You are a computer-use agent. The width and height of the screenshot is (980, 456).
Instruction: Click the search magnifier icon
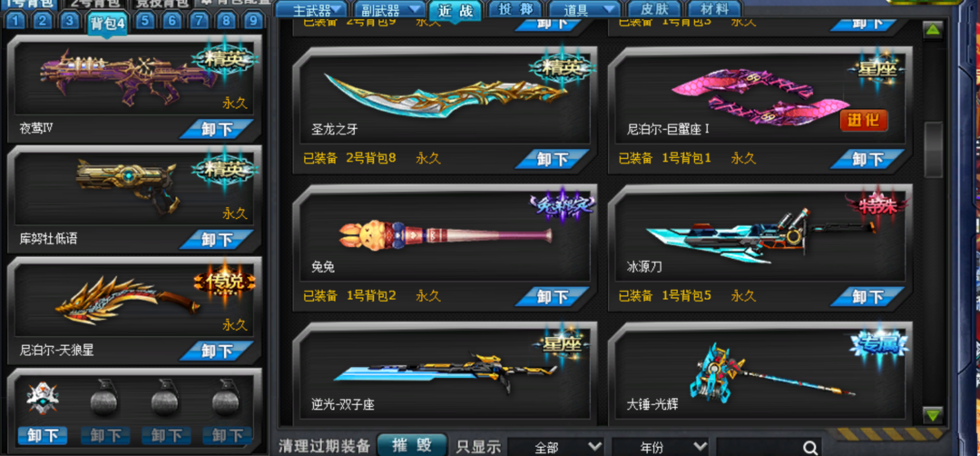click(x=810, y=447)
